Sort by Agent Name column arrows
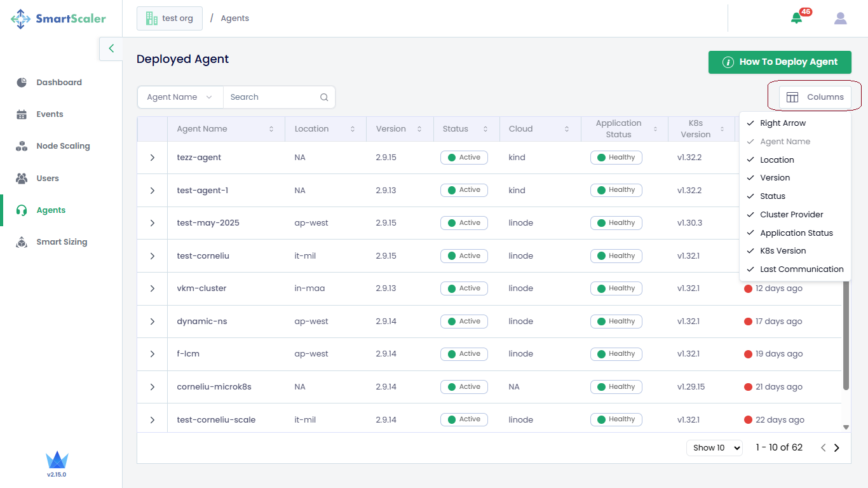 (271, 129)
